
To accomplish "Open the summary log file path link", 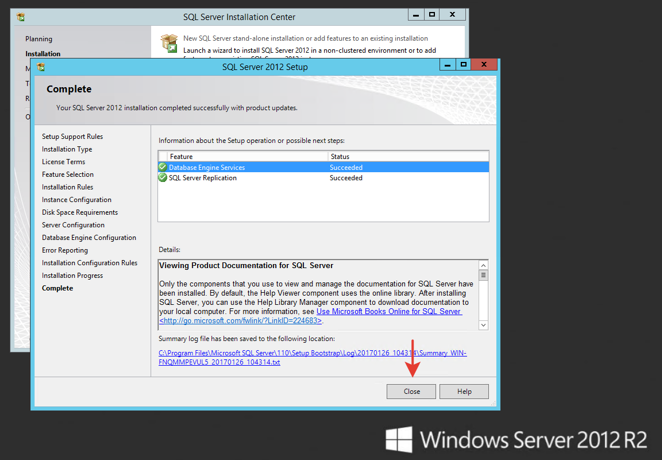I will [x=312, y=357].
